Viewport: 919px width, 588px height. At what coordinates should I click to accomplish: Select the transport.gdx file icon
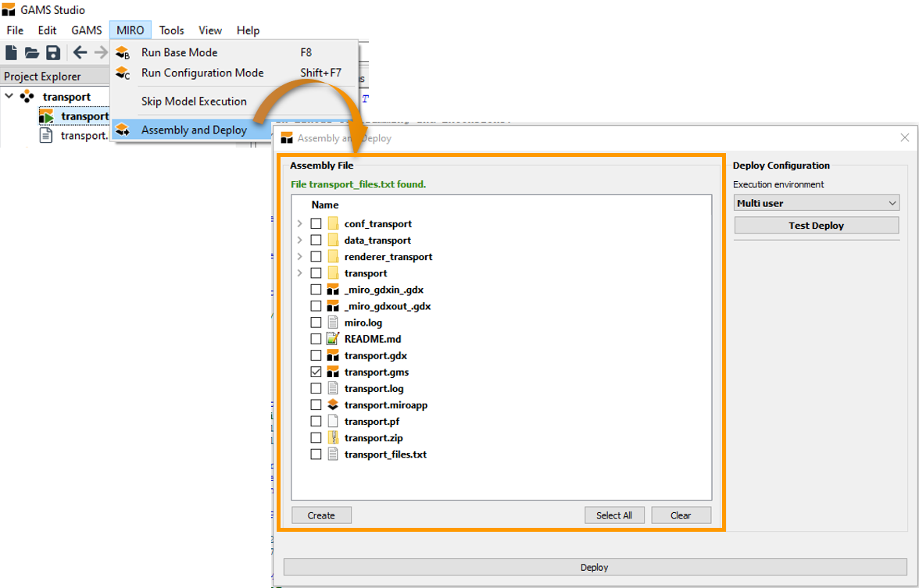point(331,355)
